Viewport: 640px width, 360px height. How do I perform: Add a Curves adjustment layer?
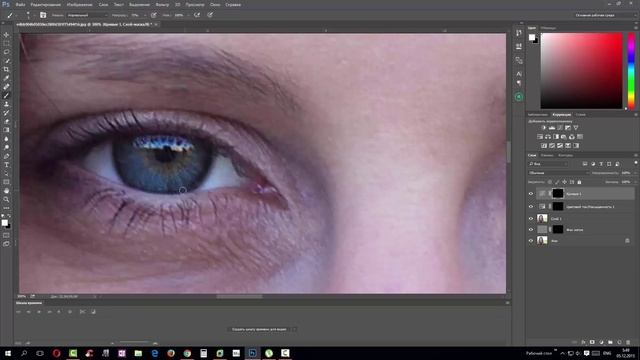pyautogui.click(x=560, y=128)
